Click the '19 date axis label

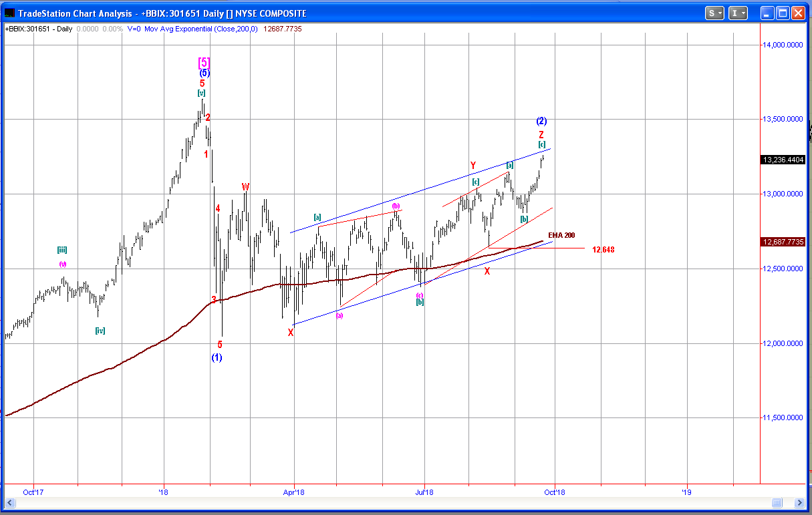pos(686,492)
